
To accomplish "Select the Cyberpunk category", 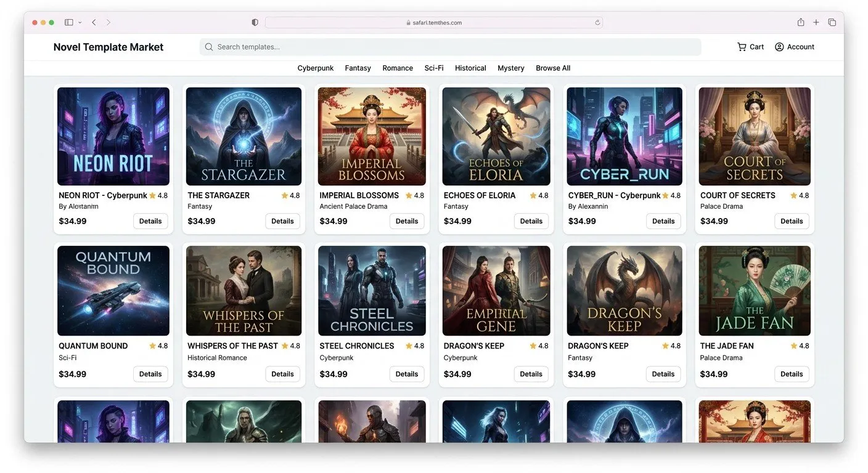I will 315,68.
